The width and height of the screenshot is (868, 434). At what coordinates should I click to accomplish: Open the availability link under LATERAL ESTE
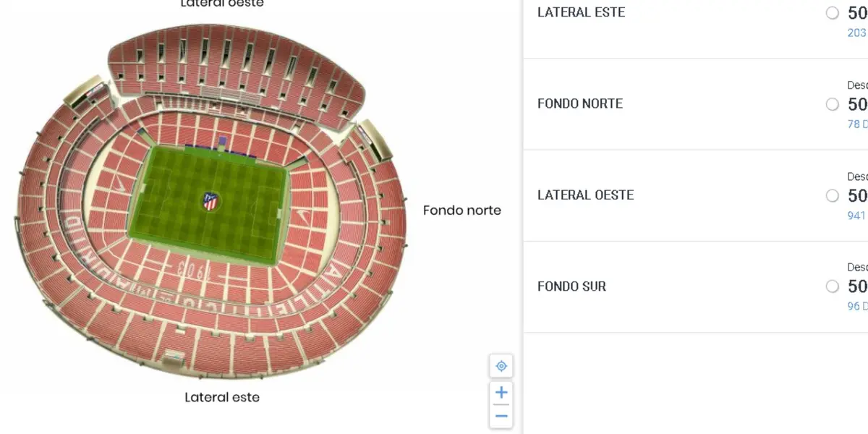[855, 33]
